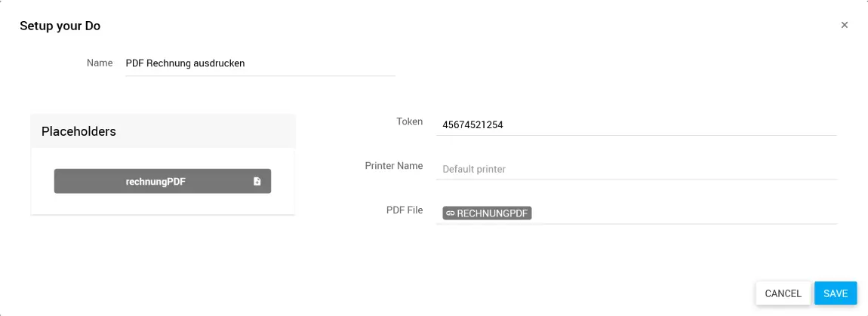
Task: Click the "Default printer" placeholder text
Action: coord(474,170)
